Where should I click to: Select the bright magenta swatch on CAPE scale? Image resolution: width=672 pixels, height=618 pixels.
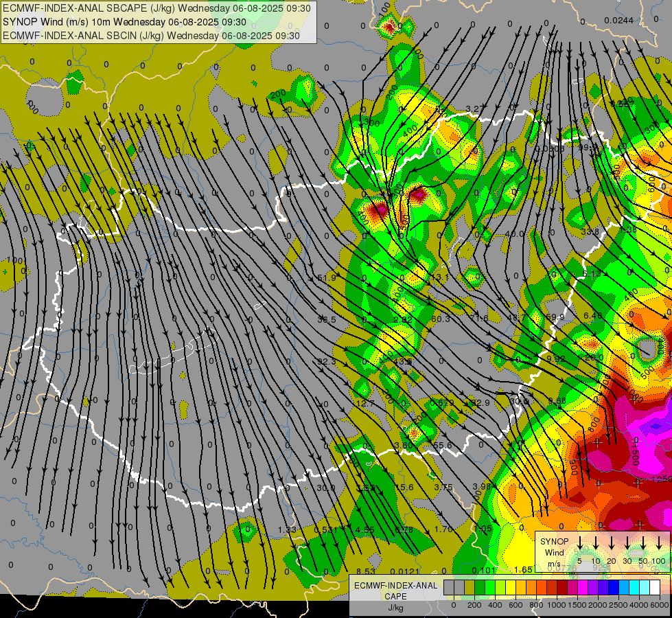[583, 587]
